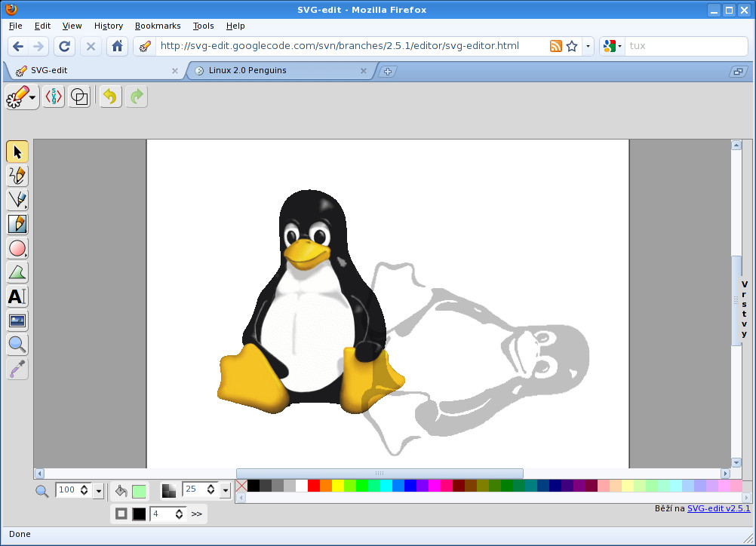
Task: Open the View menu
Action: pyautogui.click(x=72, y=26)
